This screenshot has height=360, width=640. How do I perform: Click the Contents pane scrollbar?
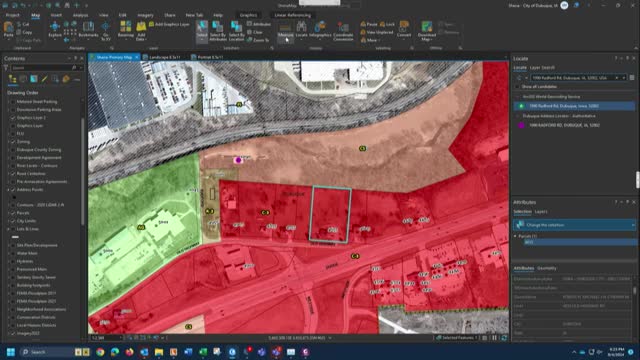click(83, 171)
